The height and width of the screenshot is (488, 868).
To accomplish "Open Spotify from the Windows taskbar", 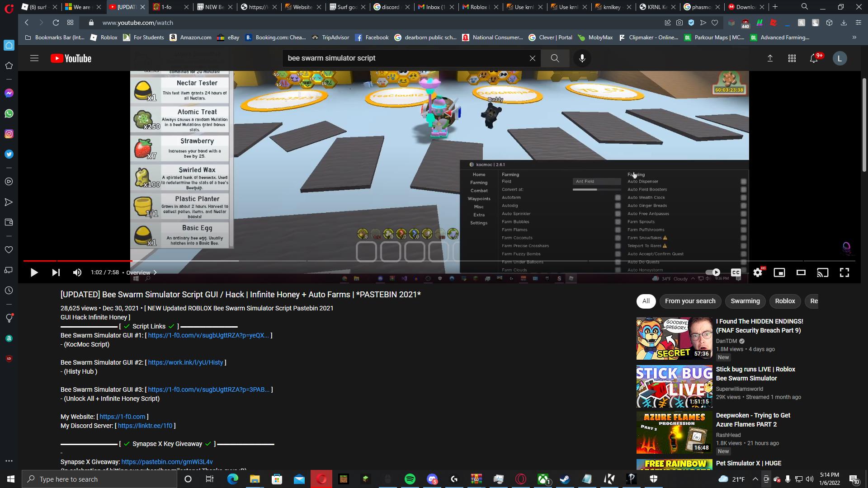I will click(410, 479).
